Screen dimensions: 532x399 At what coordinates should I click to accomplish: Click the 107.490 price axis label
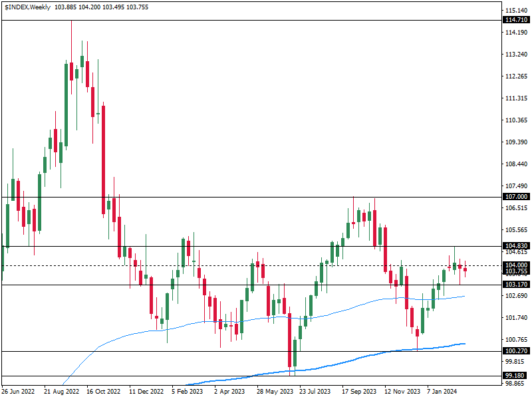[x=517, y=186]
